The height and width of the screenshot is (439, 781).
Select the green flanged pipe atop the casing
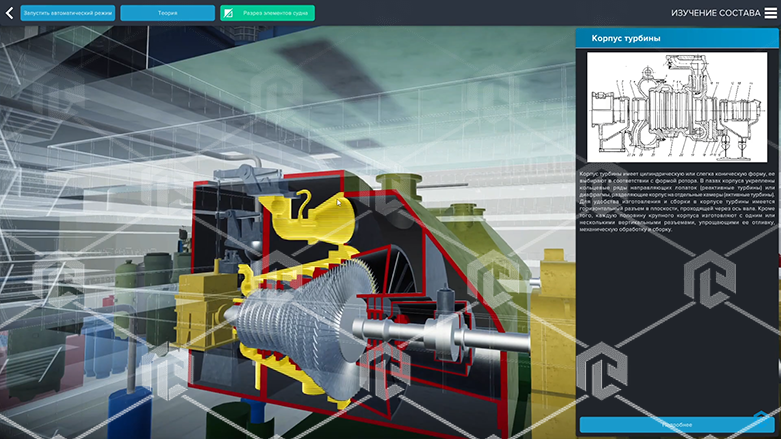[399, 185]
